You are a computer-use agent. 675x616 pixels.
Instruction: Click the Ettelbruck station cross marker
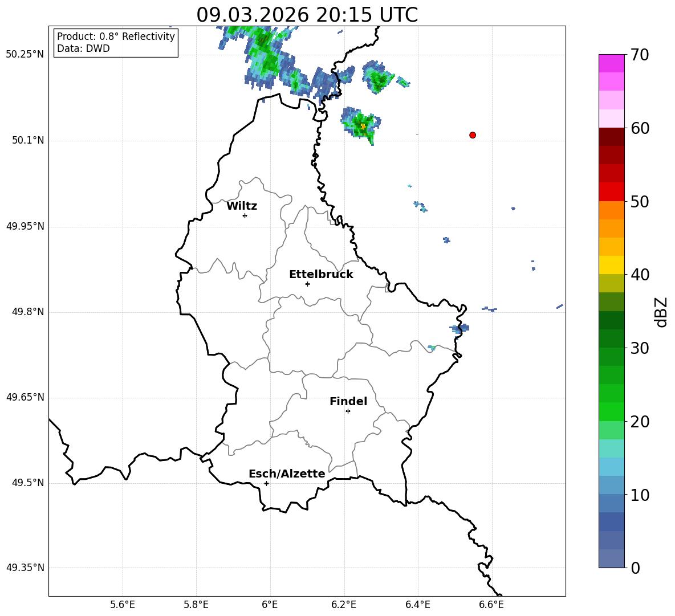[307, 284]
